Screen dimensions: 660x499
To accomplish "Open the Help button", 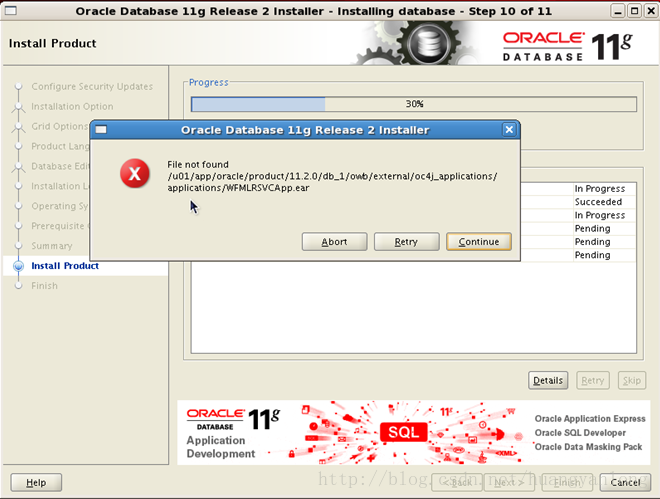I will coord(36,483).
